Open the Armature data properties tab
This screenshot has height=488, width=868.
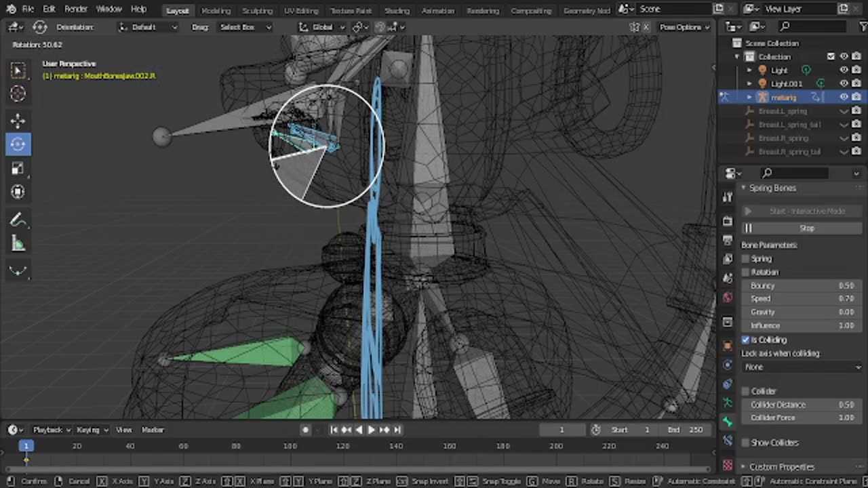click(x=728, y=403)
